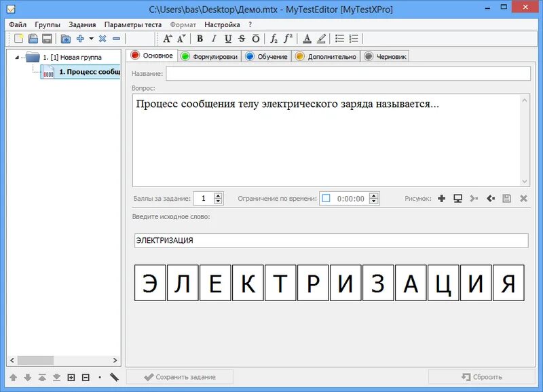Switch to the Основное tab

[x=152, y=56]
